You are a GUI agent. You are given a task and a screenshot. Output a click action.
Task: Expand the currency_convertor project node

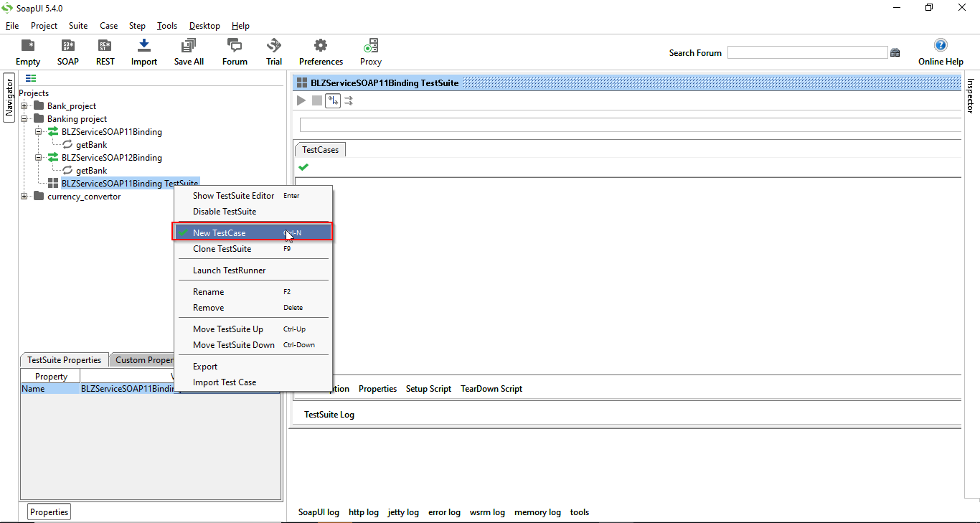[x=24, y=196]
